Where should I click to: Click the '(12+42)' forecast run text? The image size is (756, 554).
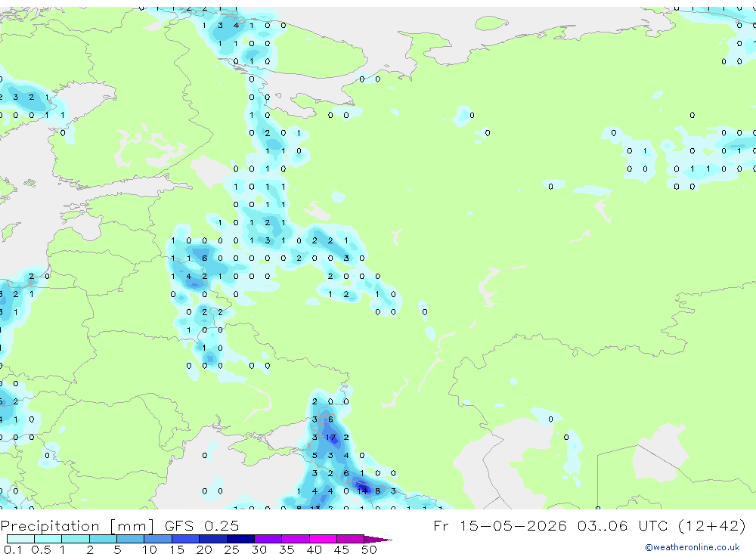click(711, 525)
